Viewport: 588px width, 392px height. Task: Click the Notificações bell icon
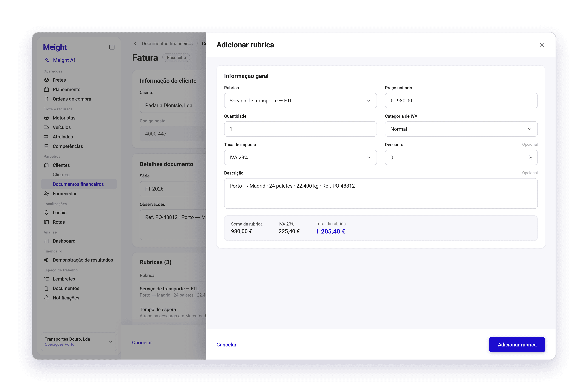tap(46, 298)
